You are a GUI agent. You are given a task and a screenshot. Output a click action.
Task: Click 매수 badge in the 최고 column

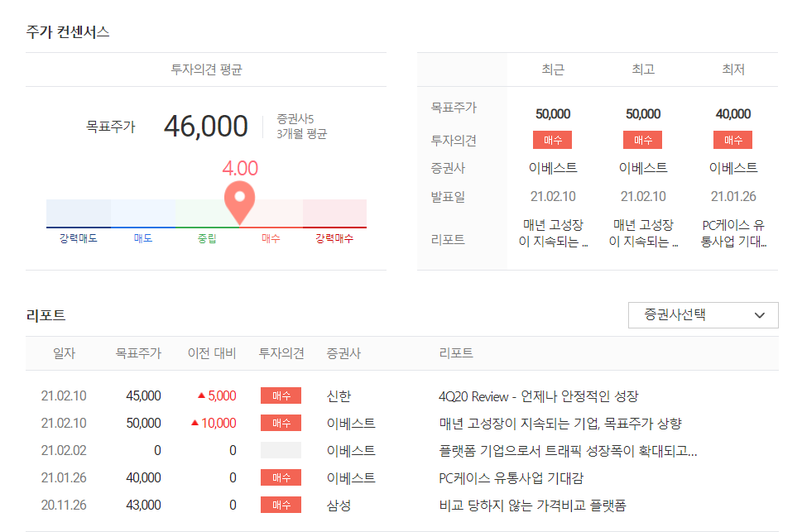click(642, 140)
